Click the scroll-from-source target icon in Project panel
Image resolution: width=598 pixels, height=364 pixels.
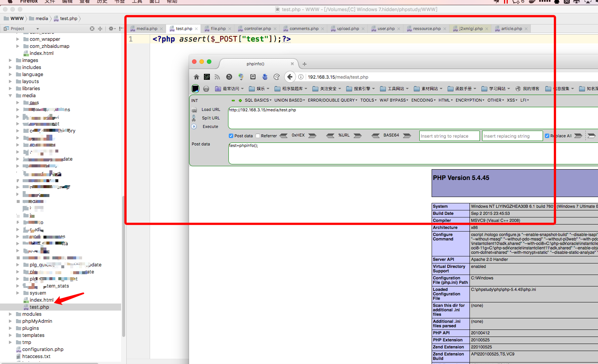92,29
